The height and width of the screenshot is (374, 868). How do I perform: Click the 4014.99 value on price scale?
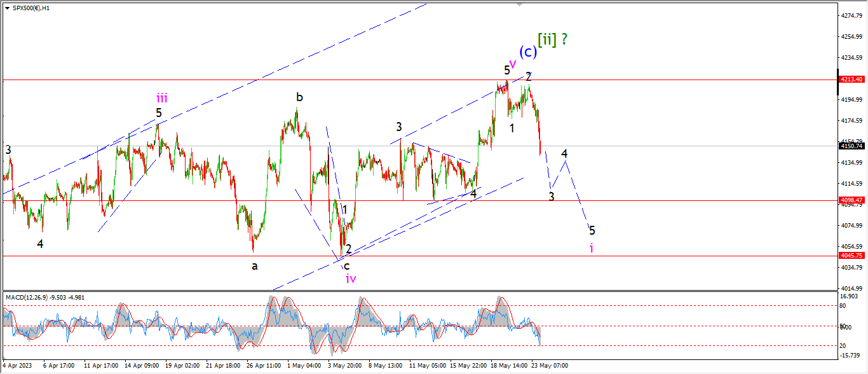[x=849, y=288]
